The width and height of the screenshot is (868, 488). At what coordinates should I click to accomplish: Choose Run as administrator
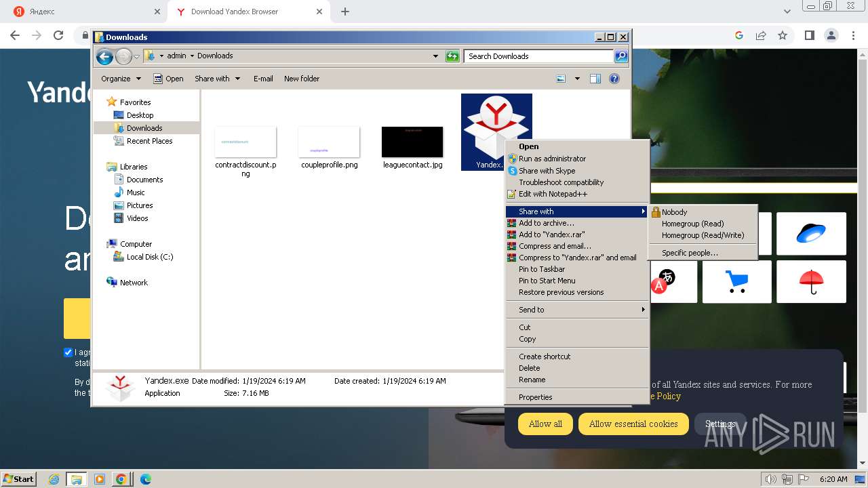552,159
